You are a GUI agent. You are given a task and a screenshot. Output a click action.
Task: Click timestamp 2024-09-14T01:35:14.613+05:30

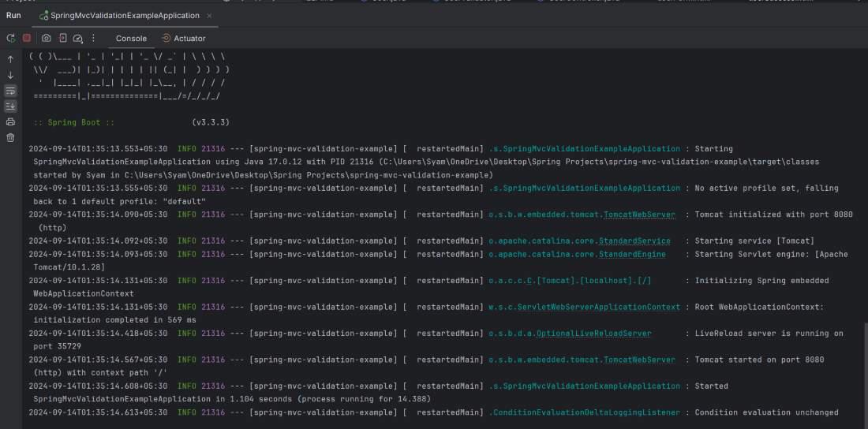(98, 412)
